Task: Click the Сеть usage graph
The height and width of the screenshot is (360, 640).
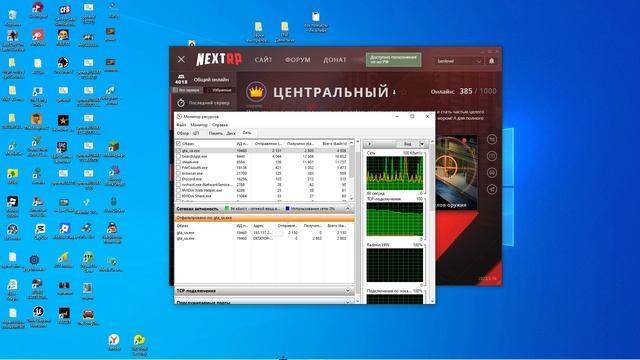Action: coord(394,173)
